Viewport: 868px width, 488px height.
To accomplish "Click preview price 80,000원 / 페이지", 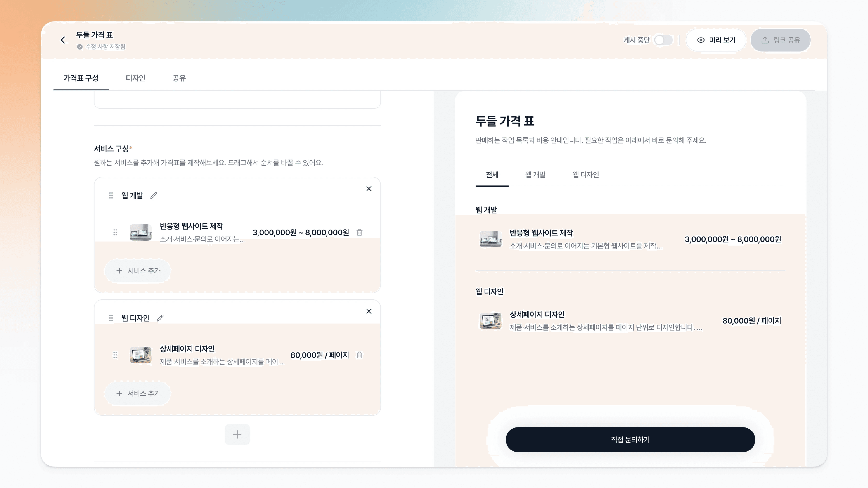I will [x=752, y=321].
